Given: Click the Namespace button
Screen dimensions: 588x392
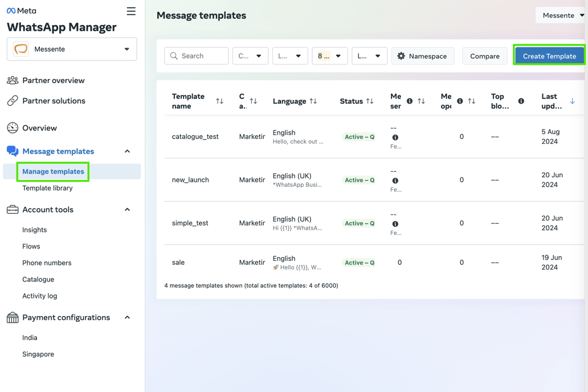Looking at the screenshot, I should (423, 56).
